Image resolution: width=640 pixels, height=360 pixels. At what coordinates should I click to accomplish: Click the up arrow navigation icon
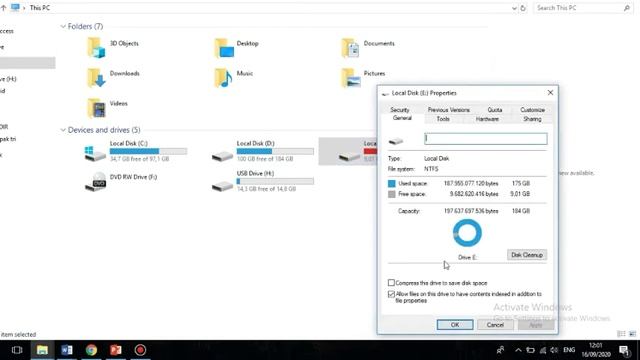pos(3,8)
